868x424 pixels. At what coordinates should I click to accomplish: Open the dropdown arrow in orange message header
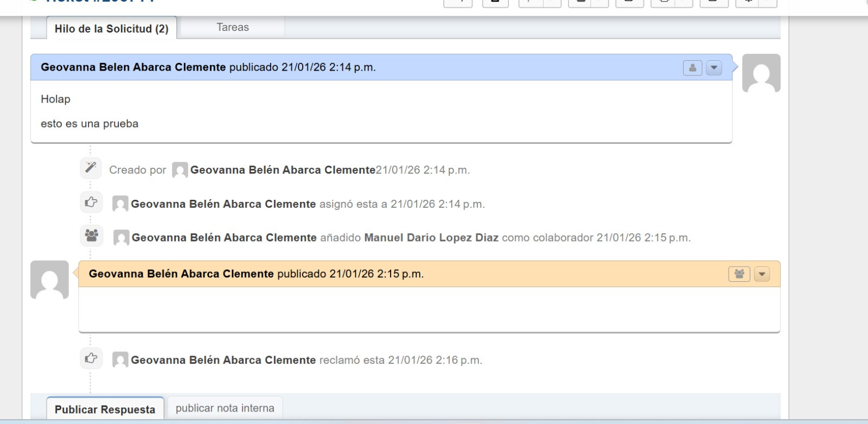point(762,274)
